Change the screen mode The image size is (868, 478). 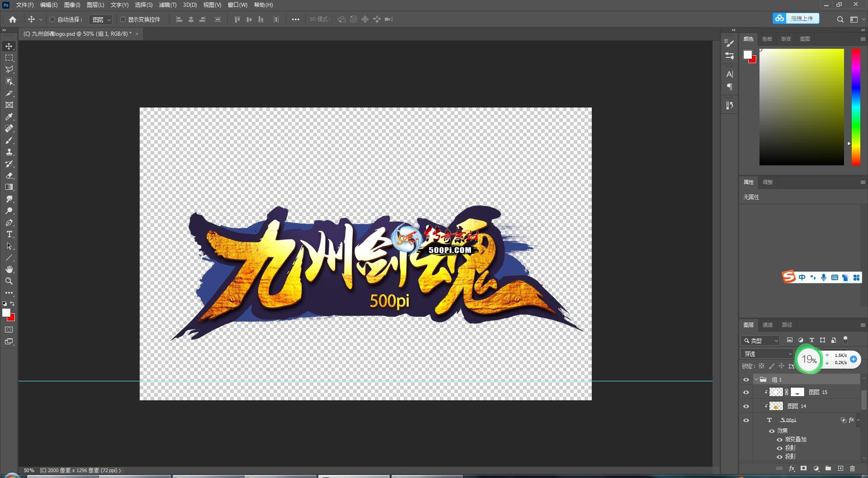9,342
